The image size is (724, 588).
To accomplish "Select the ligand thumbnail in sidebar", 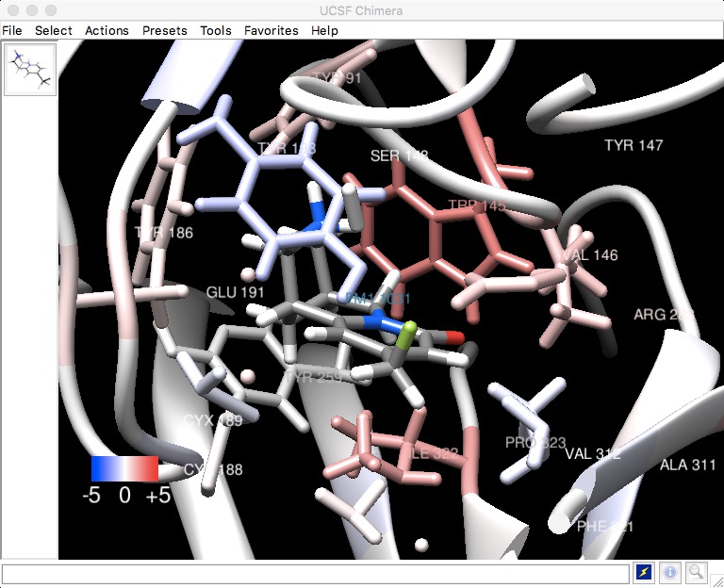I will [30, 70].
